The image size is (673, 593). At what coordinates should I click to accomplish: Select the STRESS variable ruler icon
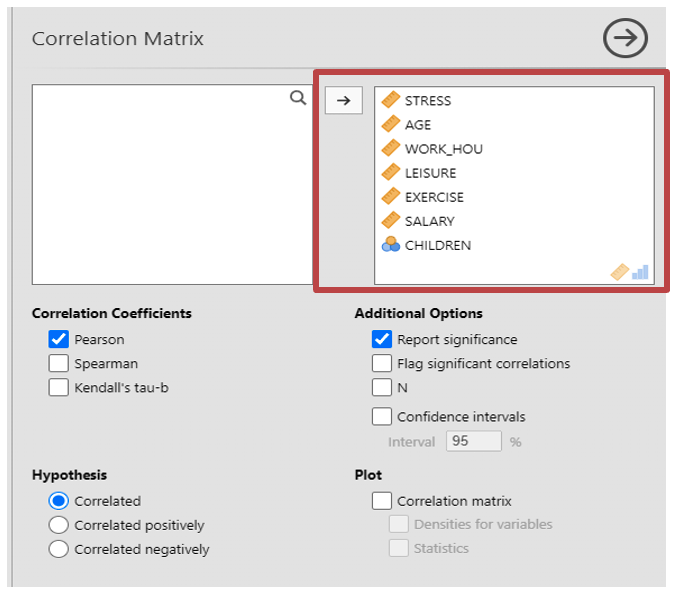tap(390, 100)
